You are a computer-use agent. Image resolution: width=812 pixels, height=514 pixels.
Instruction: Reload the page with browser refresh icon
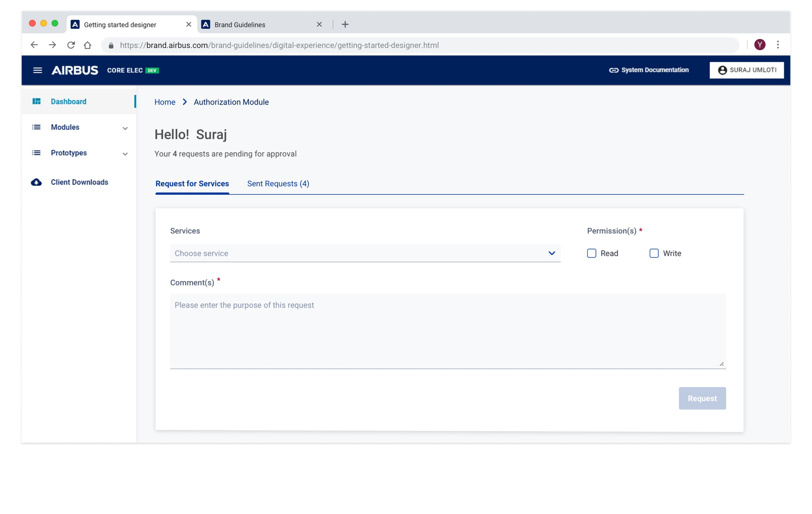(x=71, y=45)
